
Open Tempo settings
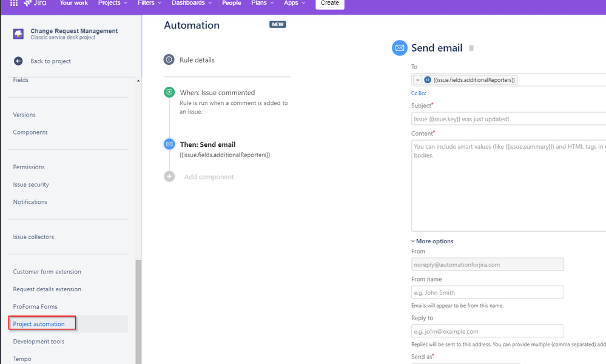(22, 359)
